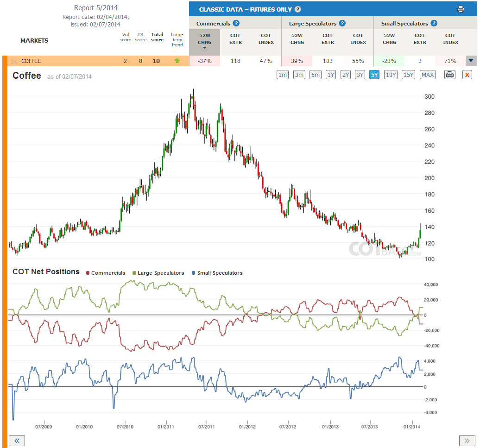
Task: Open the Small Speculators help question mark
Action: (434, 23)
